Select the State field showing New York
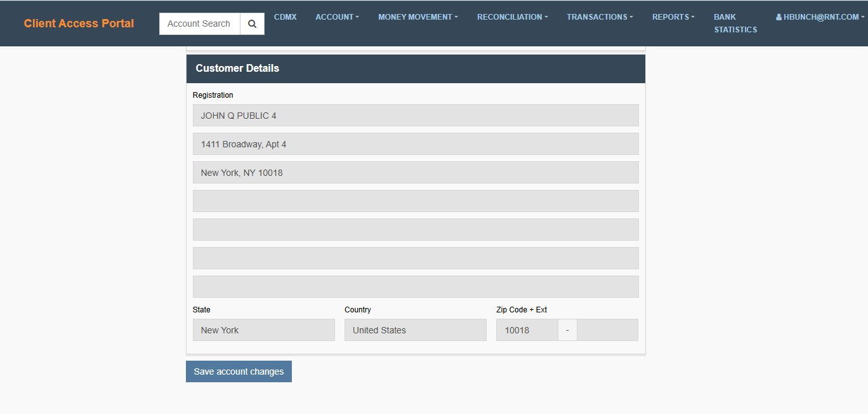 pyautogui.click(x=264, y=330)
